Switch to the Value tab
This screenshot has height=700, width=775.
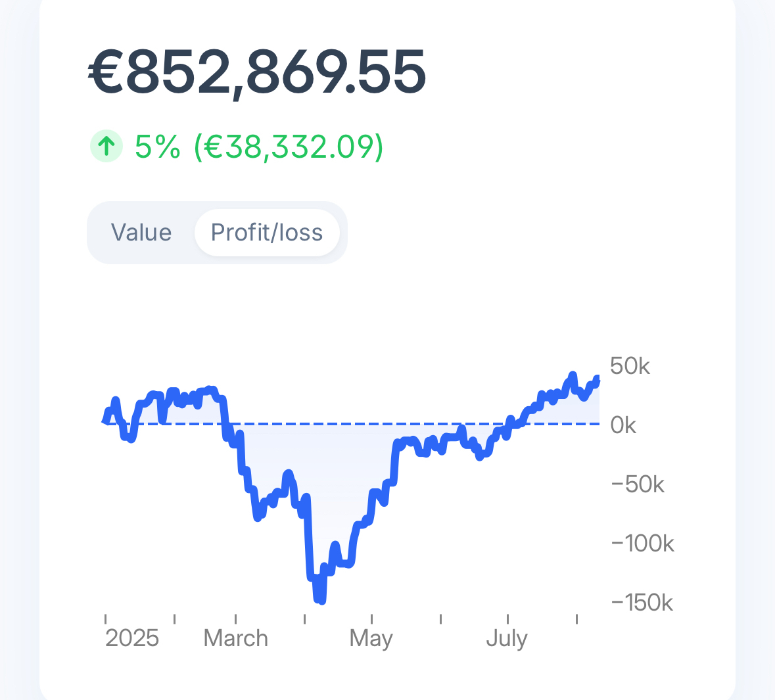[x=141, y=233]
